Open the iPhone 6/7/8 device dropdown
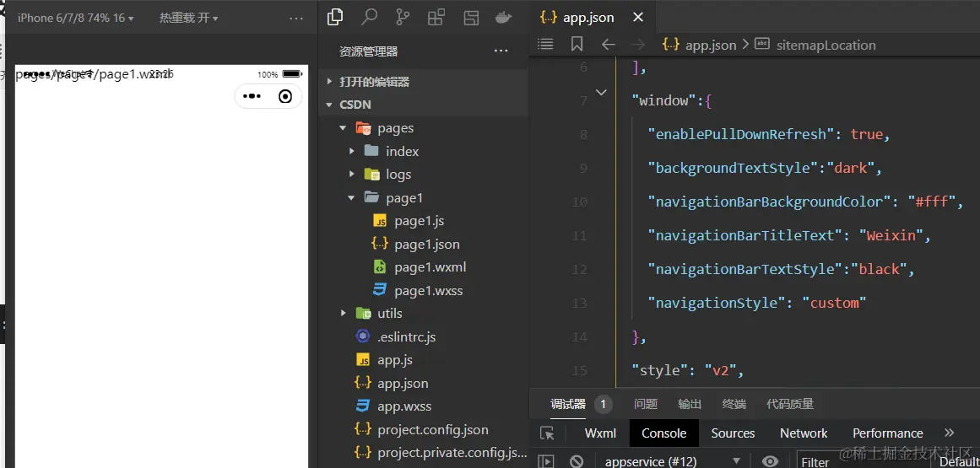The height and width of the screenshot is (468, 980). [x=76, y=18]
